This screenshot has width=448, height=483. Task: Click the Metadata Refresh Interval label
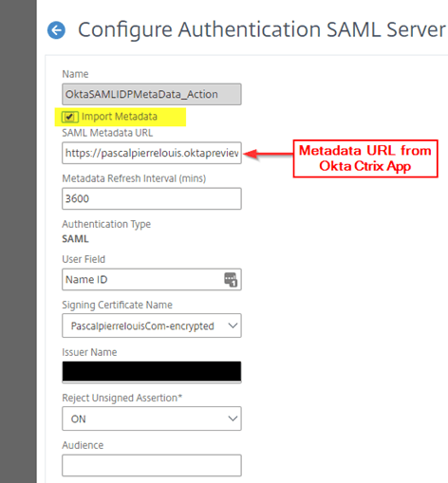(134, 178)
